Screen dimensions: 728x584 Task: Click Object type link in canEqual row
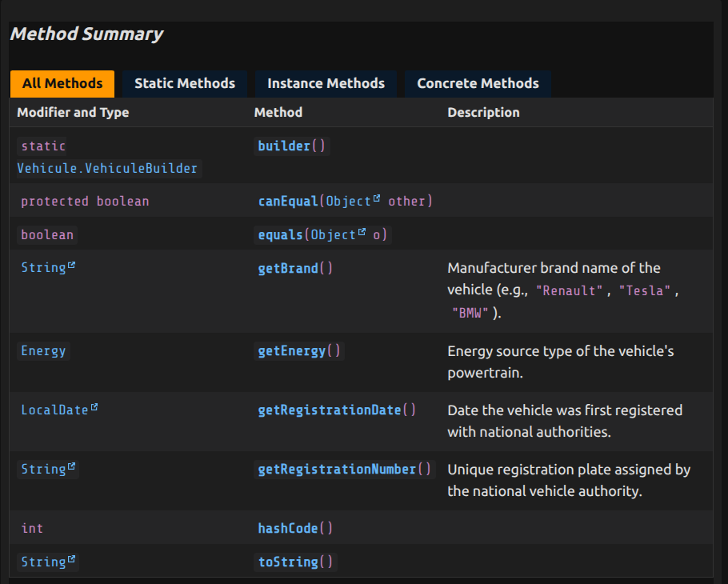pos(348,202)
